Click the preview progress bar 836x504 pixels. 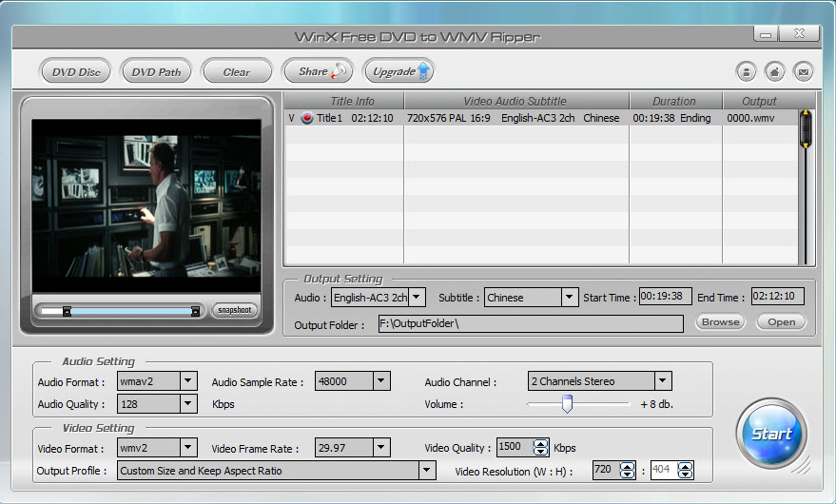[121, 311]
